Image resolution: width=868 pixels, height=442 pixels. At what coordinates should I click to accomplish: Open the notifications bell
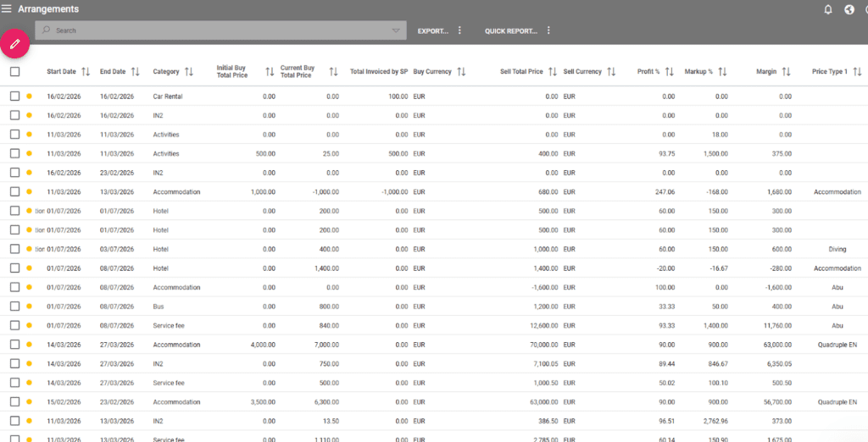point(828,9)
